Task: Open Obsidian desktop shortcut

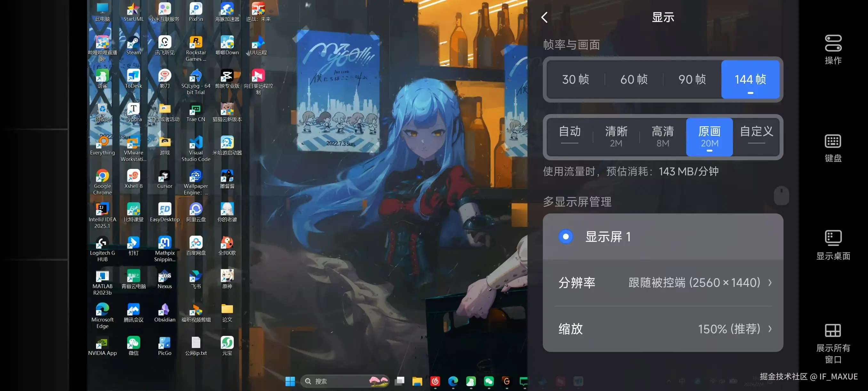Action: (165, 310)
